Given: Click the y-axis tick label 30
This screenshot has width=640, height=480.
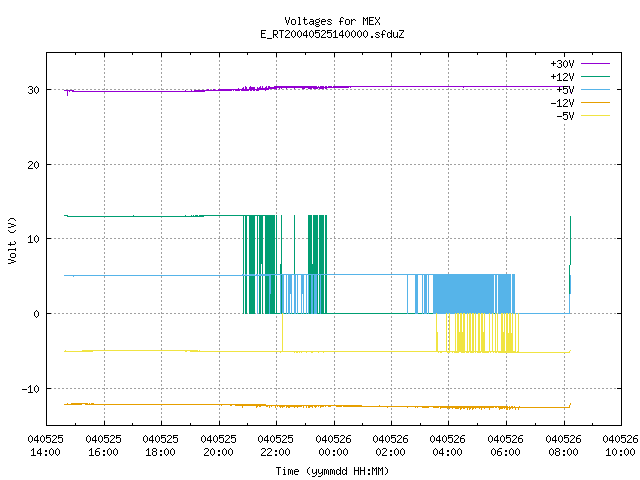Looking at the screenshot, I should (33, 90).
